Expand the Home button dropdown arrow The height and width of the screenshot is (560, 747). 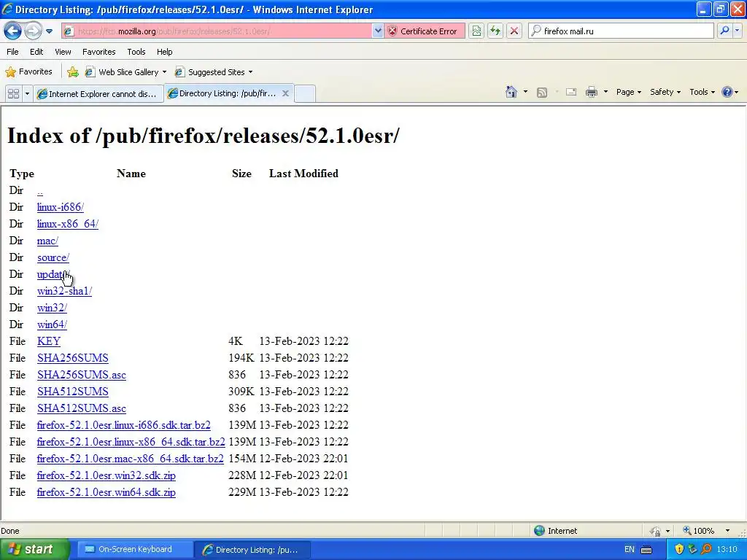(525, 92)
